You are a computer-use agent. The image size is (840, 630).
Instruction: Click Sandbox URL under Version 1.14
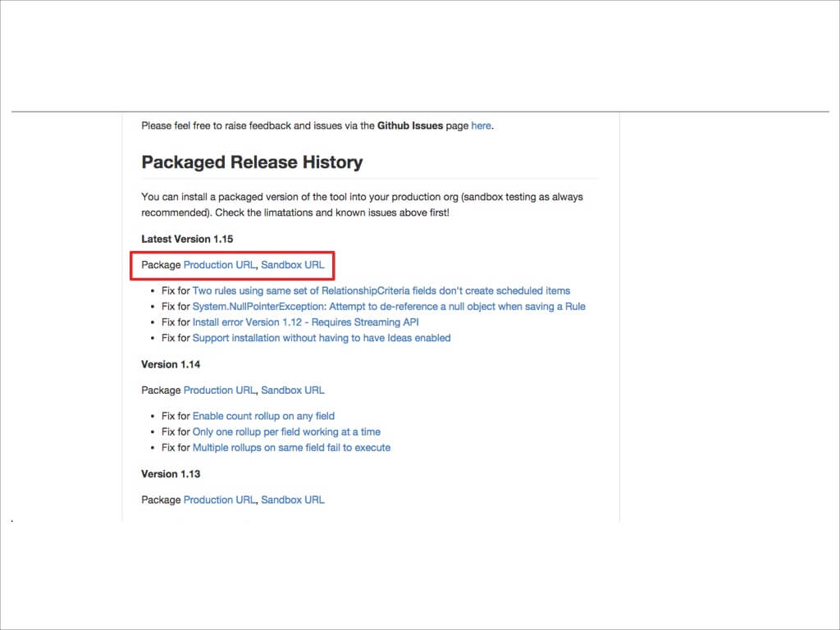click(x=292, y=390)
